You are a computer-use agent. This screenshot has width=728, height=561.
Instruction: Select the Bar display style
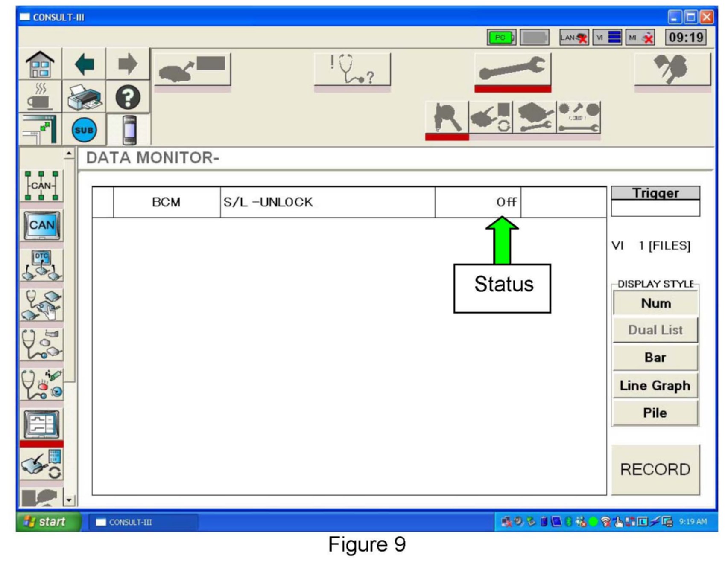(x=655, y=358)
